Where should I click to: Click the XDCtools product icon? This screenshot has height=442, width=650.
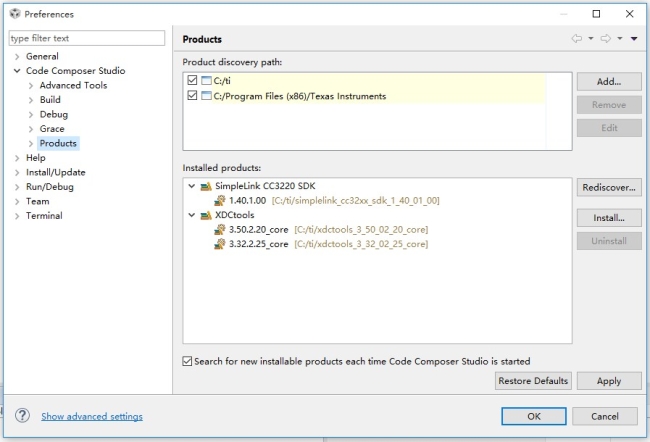tap(205, 215)
